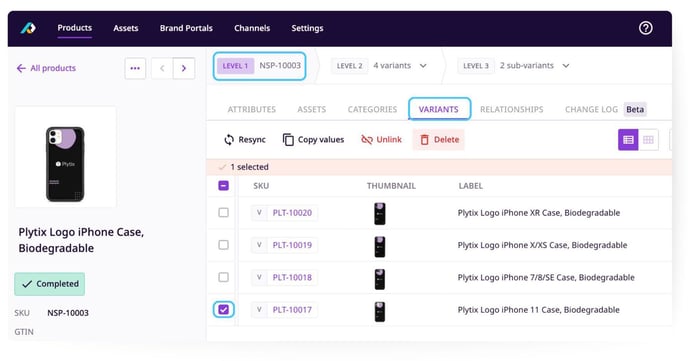Open the PLT-10017 SKU link

[292, 310]
